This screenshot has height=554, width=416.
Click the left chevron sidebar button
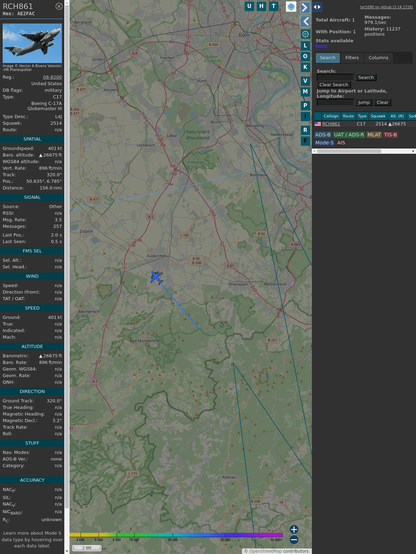click(x=305, y=22)
